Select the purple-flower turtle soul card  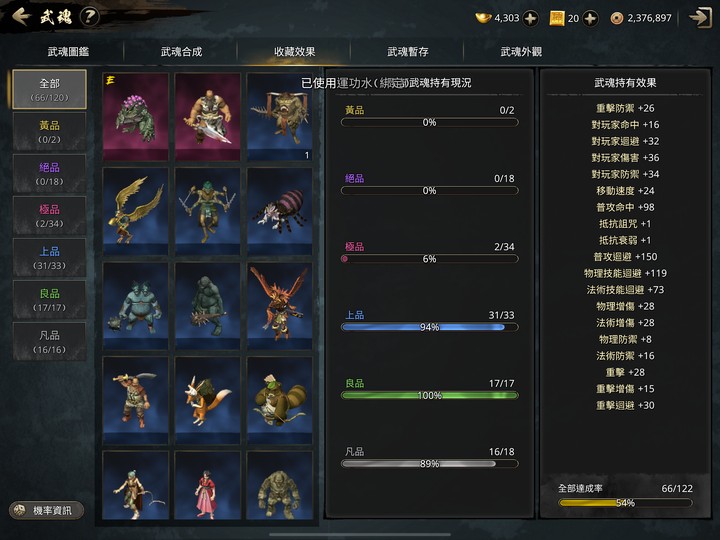(135, 117)
